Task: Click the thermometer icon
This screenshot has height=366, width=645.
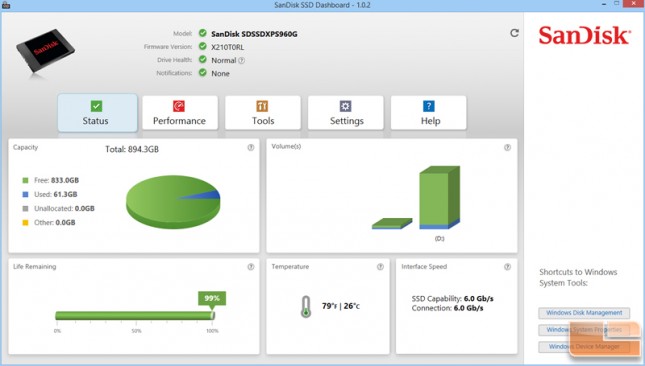Action: 306,306
